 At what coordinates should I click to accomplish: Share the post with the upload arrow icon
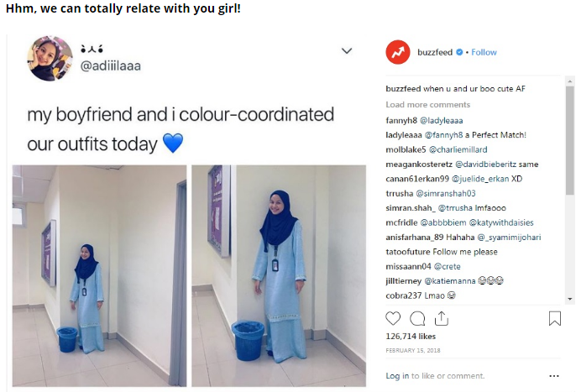441,318
